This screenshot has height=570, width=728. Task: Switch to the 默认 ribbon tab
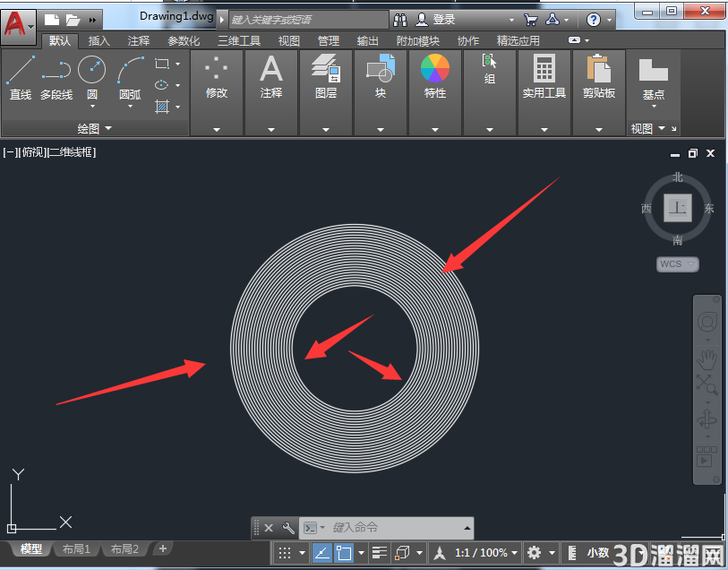[60, 41]
